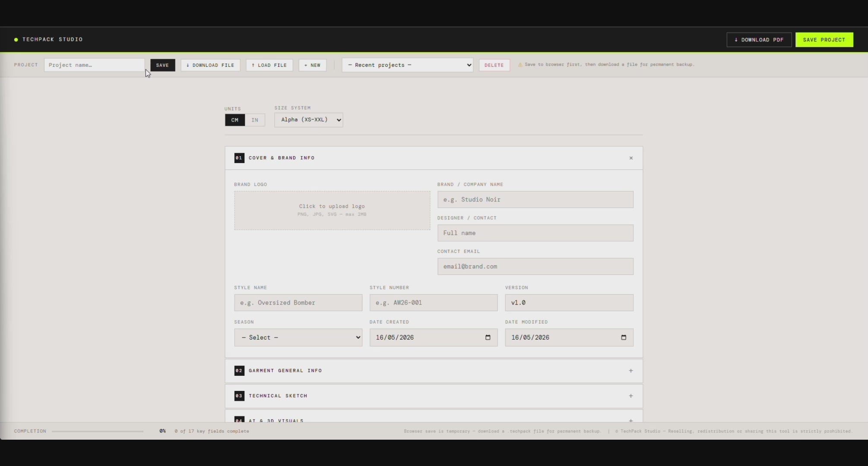Screen dimensions: 868x466
Task: Switch units to CM
Action: [x=235, y=120]
